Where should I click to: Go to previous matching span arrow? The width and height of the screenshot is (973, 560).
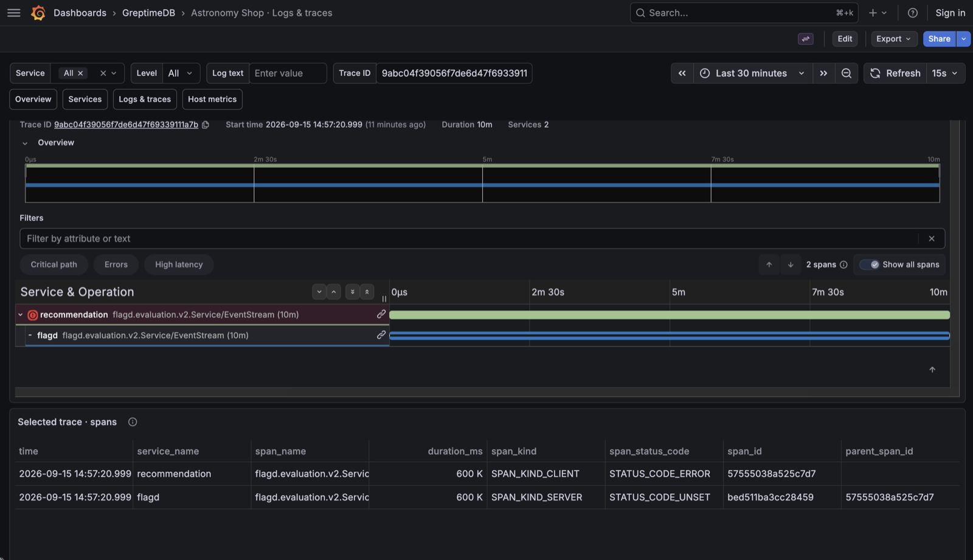click(769, 264)
